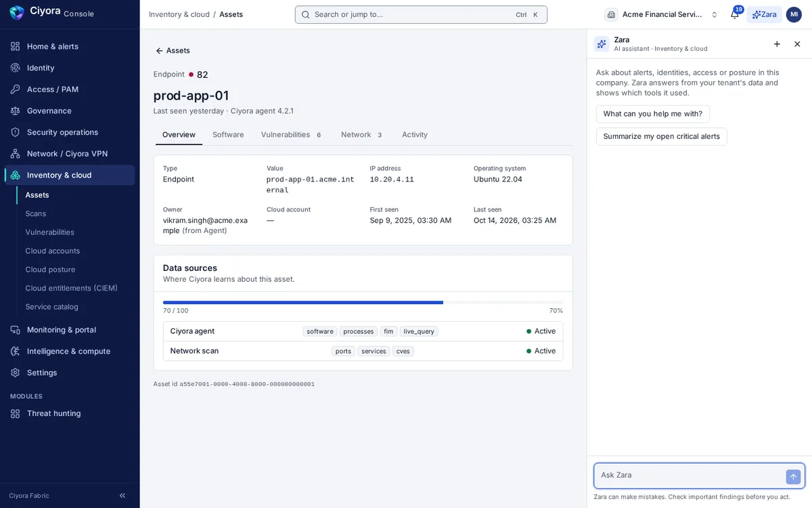Open Access / PAM key section
The width and height of the screenshot is (812, 508).
coord(70,89)
